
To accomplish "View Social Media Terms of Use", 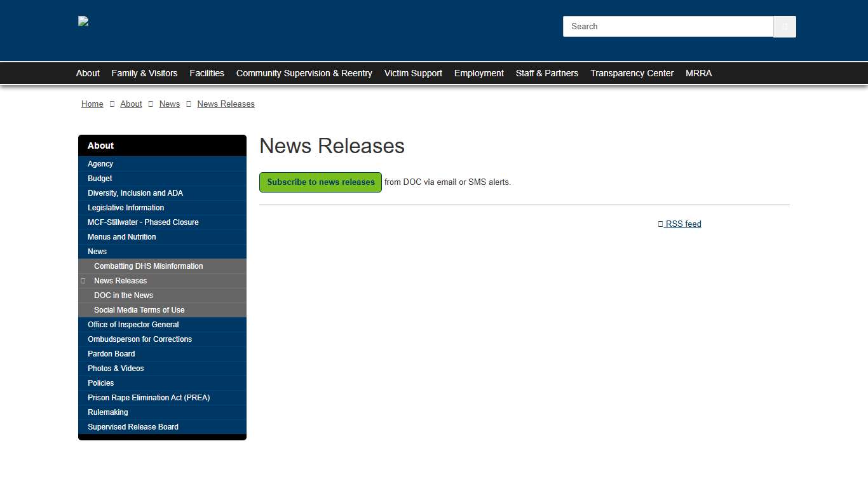I will [139, 309].
